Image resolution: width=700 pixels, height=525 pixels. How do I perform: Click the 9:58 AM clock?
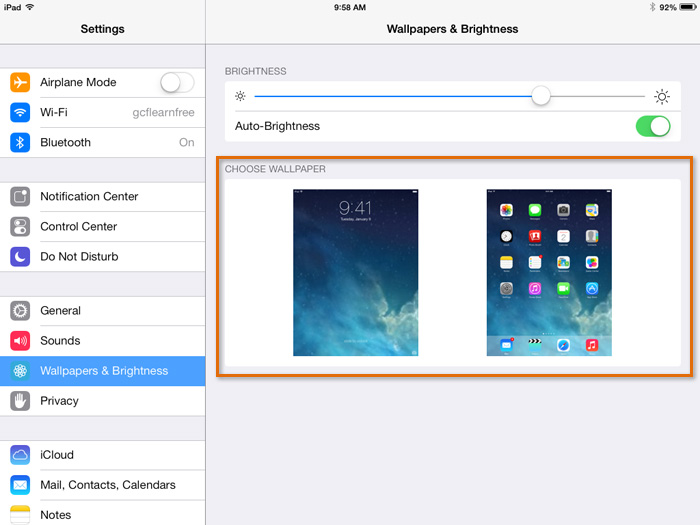350,8
